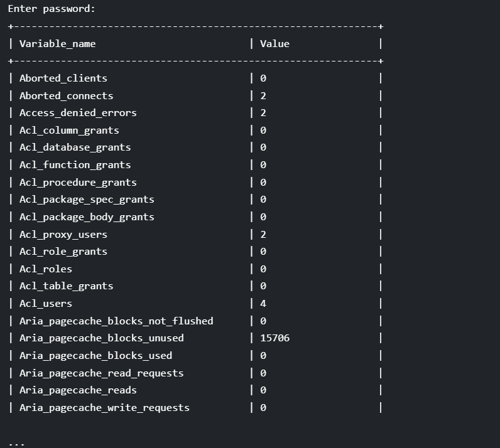Select the Value column header

tap(274, 44)
